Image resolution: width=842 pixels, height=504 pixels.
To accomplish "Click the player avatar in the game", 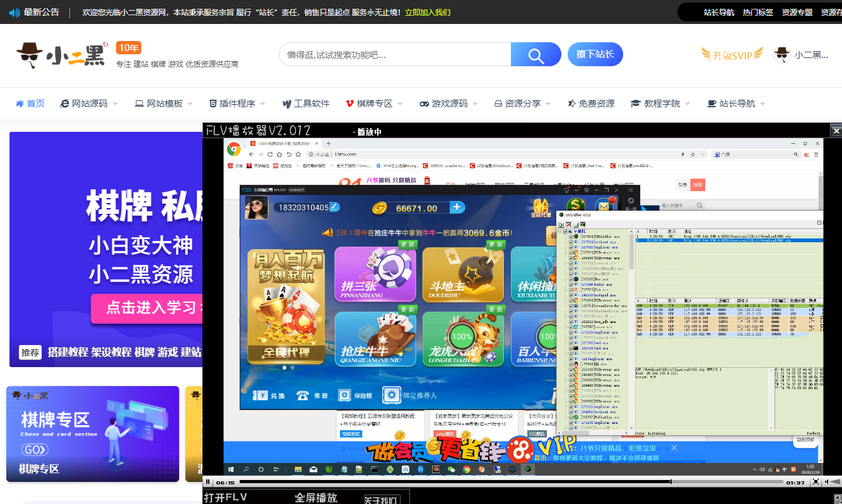I will point(257,208).
